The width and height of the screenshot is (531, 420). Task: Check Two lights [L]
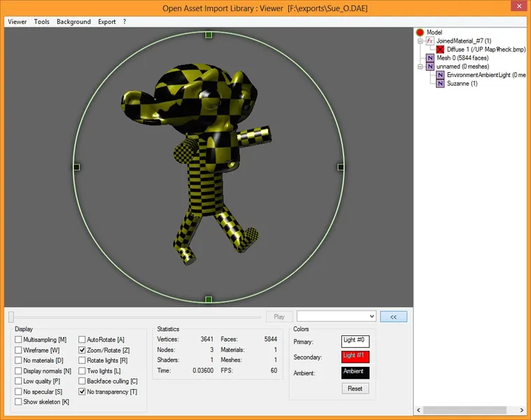point(82,371)
